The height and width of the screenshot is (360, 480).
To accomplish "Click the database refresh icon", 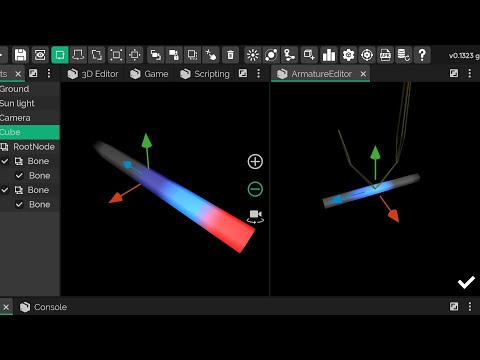I will (x=404, y=55).
